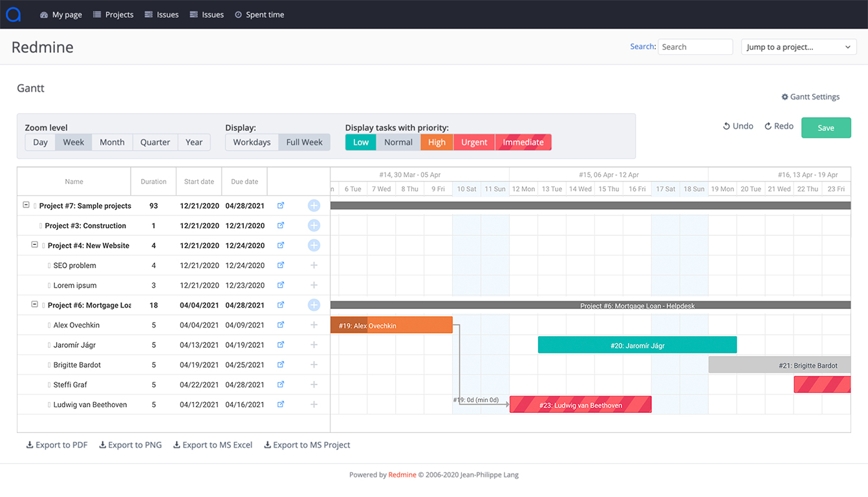The image size is (868, 497).
Task: Click the Save button
Action: tap(826, 127)
